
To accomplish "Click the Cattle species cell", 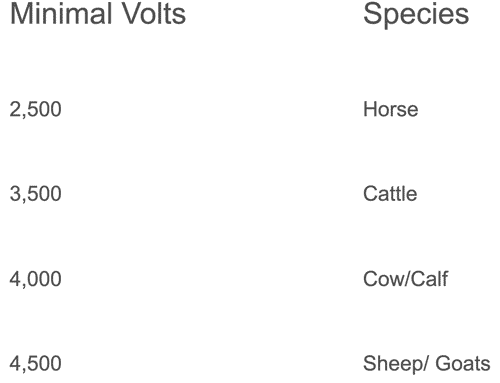I will tap(390, 194).
